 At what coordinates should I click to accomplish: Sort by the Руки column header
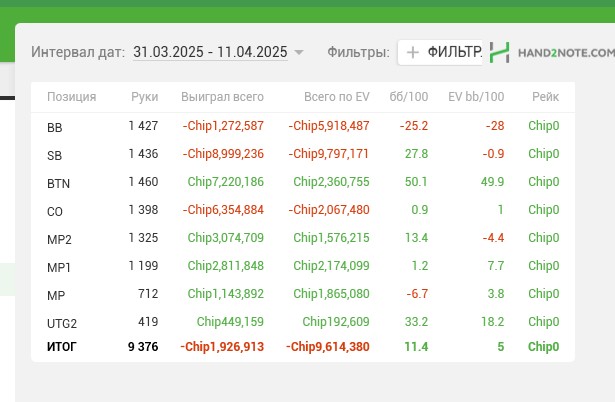click(x=144, y=97)
